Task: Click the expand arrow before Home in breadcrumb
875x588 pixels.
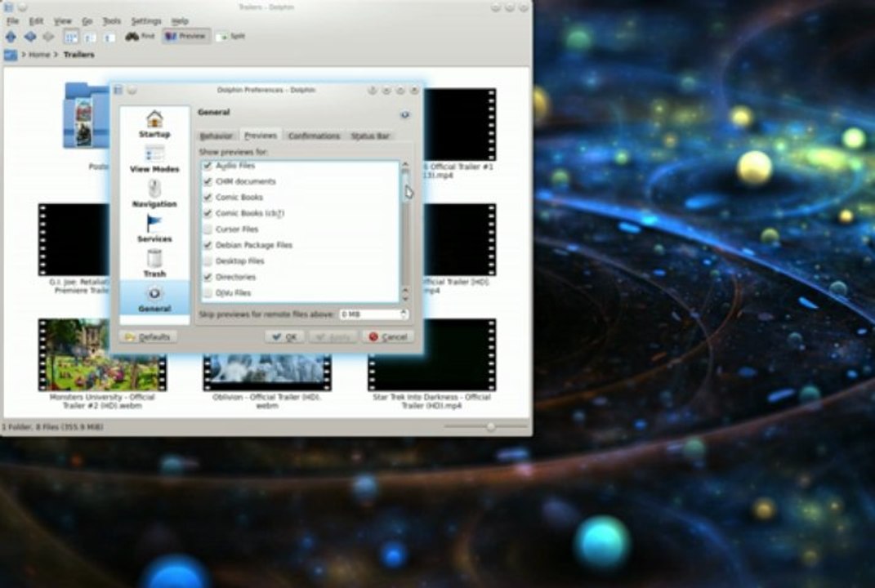Action: (x=24, y=55)
